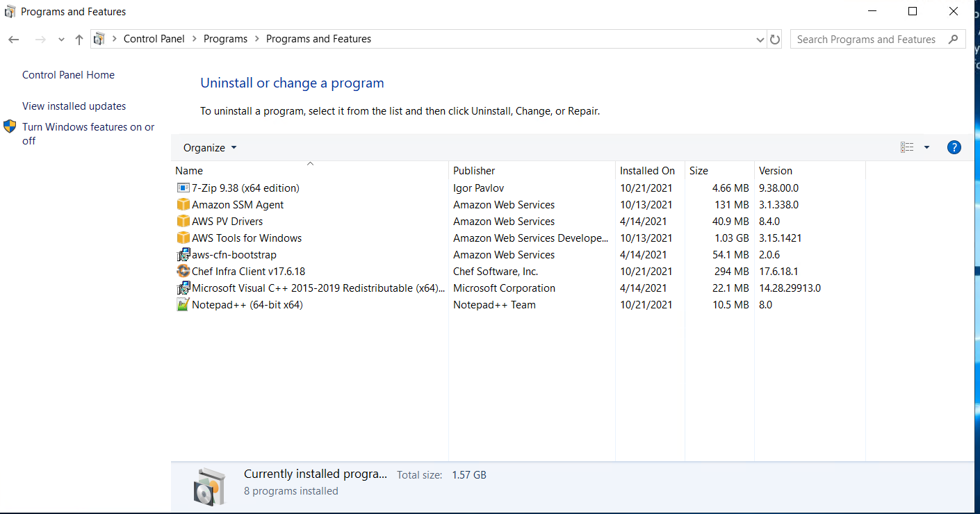The width and height of the screenshot is (980, 514).
Task: Refresh the Programs and Features list
Action: (x=776, y=40)
